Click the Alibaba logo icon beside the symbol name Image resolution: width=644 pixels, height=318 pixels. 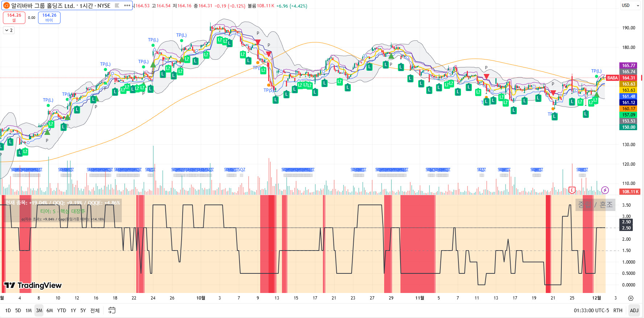pos(6,6)
